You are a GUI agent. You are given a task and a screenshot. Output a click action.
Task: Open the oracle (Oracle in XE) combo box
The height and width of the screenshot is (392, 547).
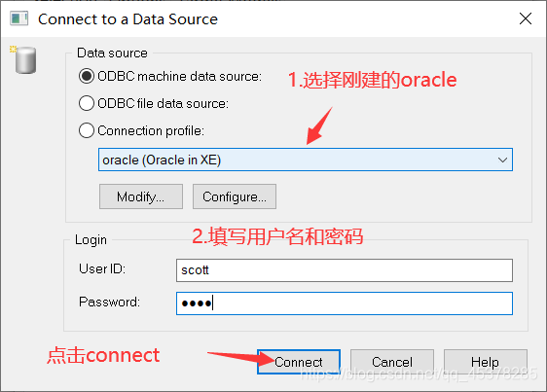tap(306, 160)
